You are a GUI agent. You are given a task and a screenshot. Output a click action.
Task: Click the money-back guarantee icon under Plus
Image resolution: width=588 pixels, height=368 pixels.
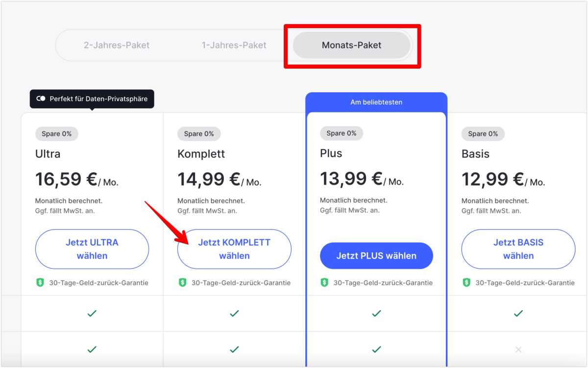tap(324, 283)
